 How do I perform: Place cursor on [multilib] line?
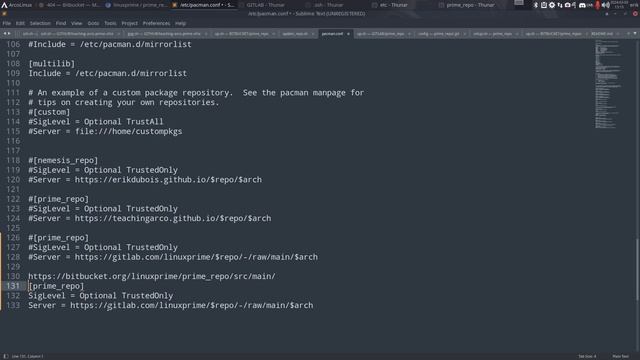52,64
